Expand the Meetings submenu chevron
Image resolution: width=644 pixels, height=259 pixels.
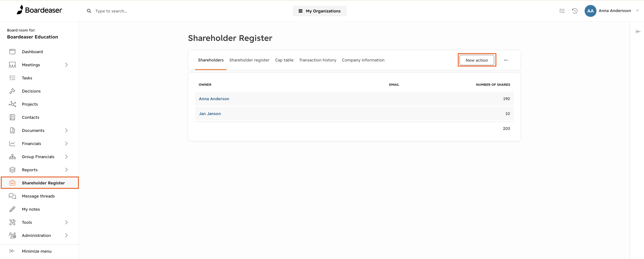click(66, 65)
